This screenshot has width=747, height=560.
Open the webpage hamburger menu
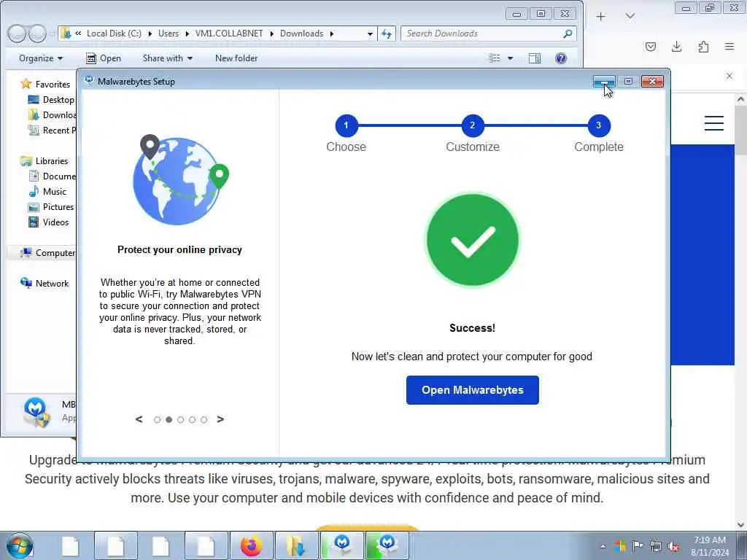tap(713, 123)
